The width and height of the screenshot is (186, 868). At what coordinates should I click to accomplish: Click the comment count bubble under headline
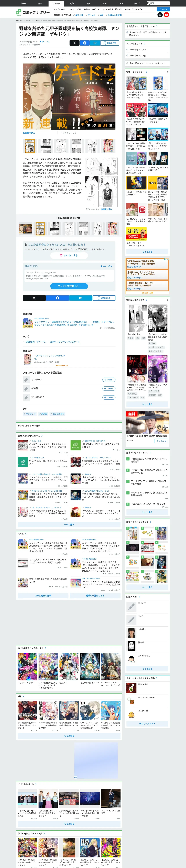[48, 42]
